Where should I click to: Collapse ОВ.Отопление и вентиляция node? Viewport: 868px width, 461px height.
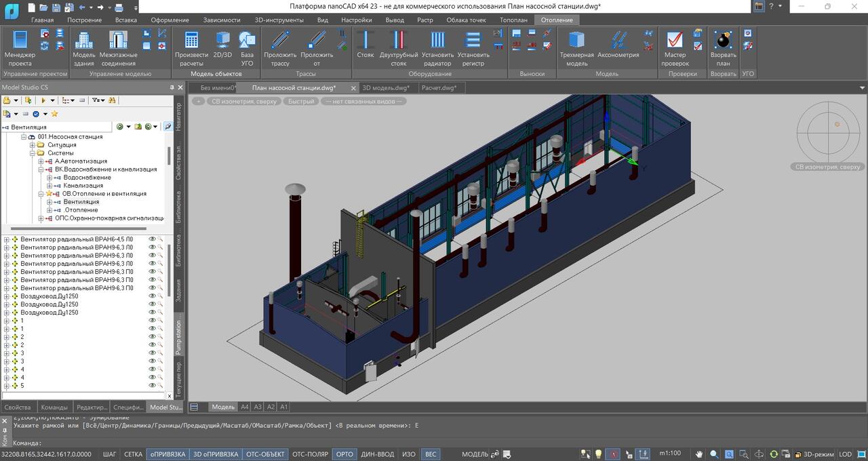41,194
